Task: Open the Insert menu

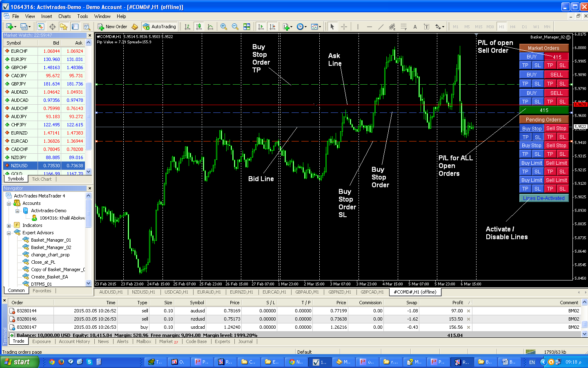Action: (x=47, y=16)
